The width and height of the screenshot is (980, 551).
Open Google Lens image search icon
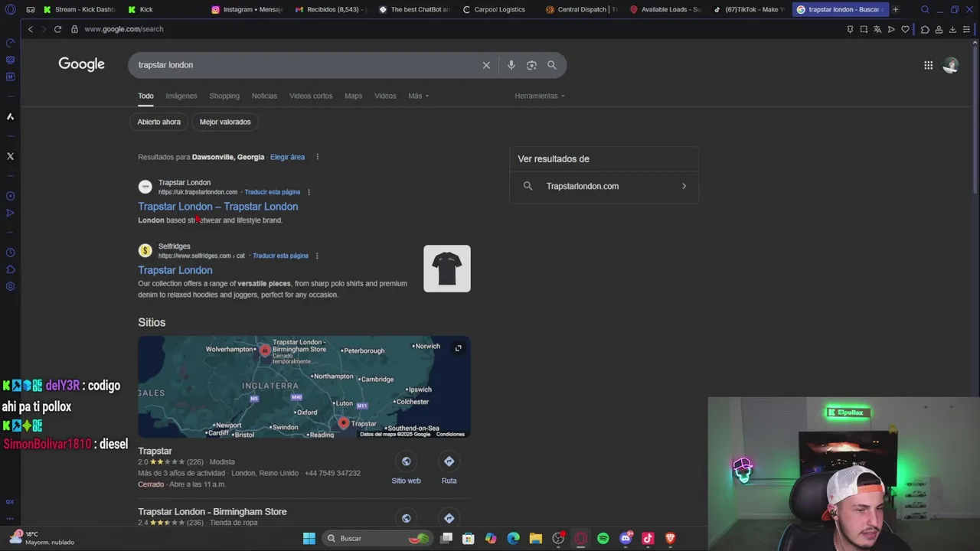pos(531,65)
